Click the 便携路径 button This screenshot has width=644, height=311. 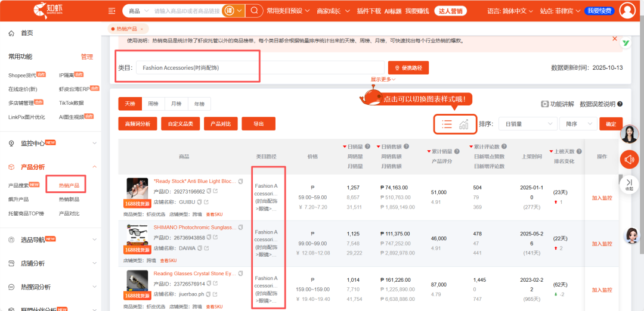click(x=408, y=68)
